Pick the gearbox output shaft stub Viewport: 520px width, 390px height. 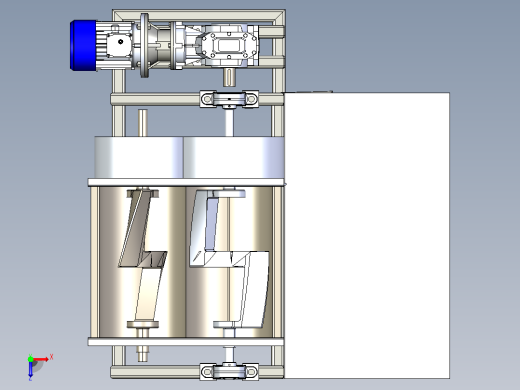coord(229,77)
